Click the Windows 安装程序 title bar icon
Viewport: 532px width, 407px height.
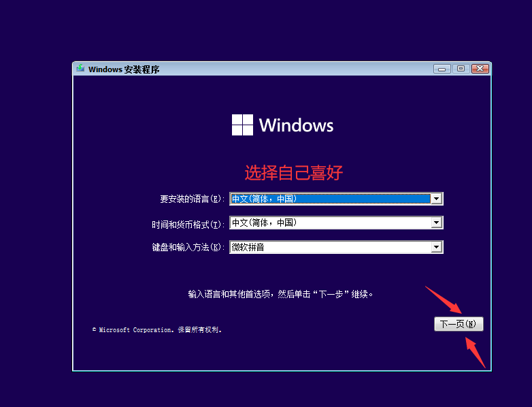(80, 68)
